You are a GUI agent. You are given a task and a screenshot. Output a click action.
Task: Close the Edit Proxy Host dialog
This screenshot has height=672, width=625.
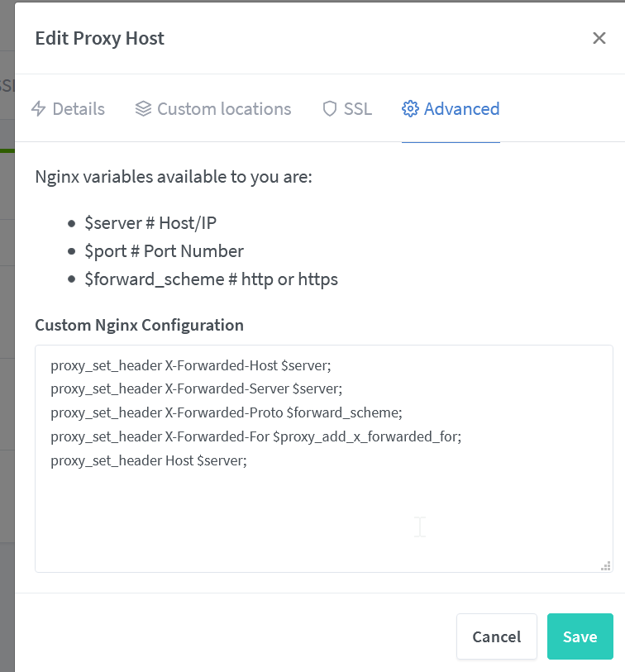coord(599,38)
